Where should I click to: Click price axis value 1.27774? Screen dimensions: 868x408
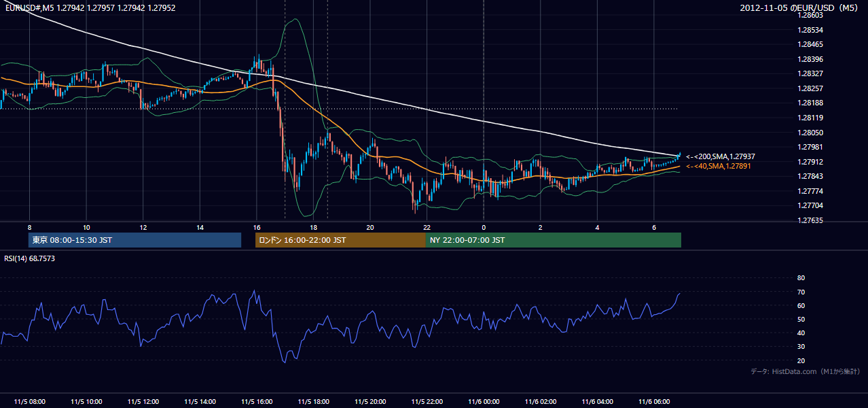(810, 191)
